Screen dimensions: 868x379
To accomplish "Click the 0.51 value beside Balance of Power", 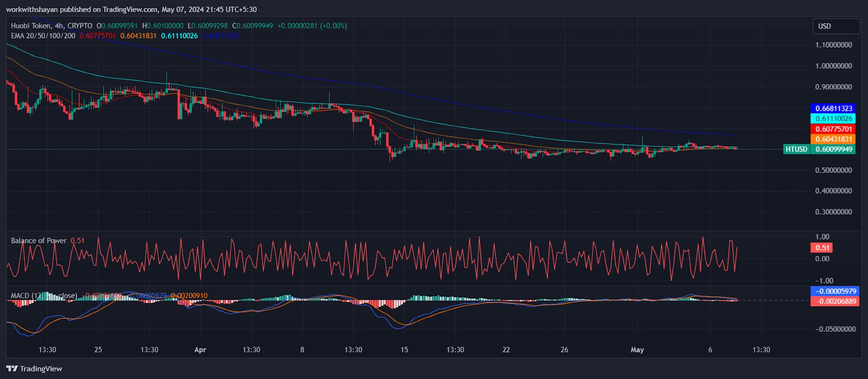I will coord(78,241).
